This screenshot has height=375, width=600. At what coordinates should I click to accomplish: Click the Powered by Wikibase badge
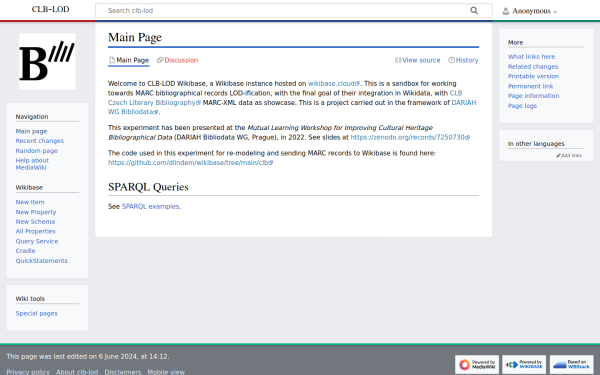pyautogui.click(x=524, y=364)
